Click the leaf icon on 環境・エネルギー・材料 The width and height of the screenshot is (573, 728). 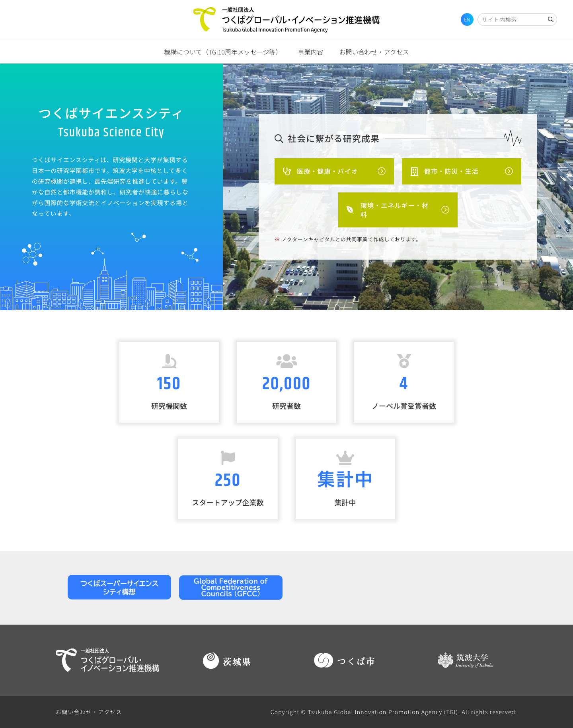(x=350, y=210)
